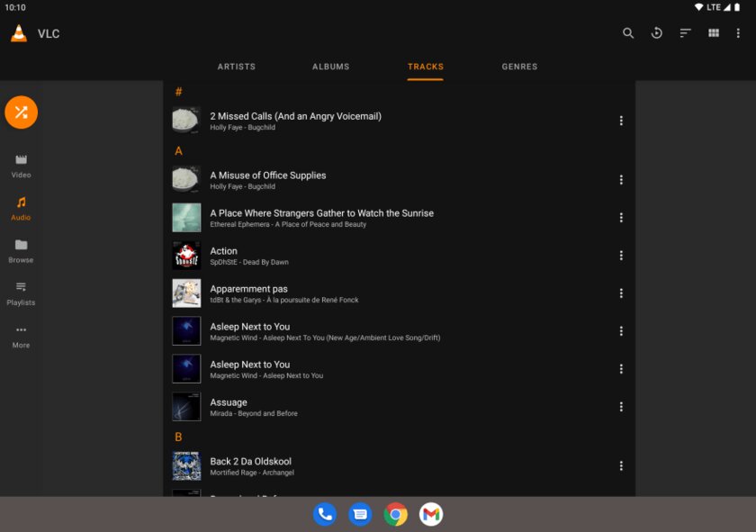Image resolution: width=756 pixels, height=532 pixels.
Task: Open options for the Assuage track
Action: coord(621,407)
